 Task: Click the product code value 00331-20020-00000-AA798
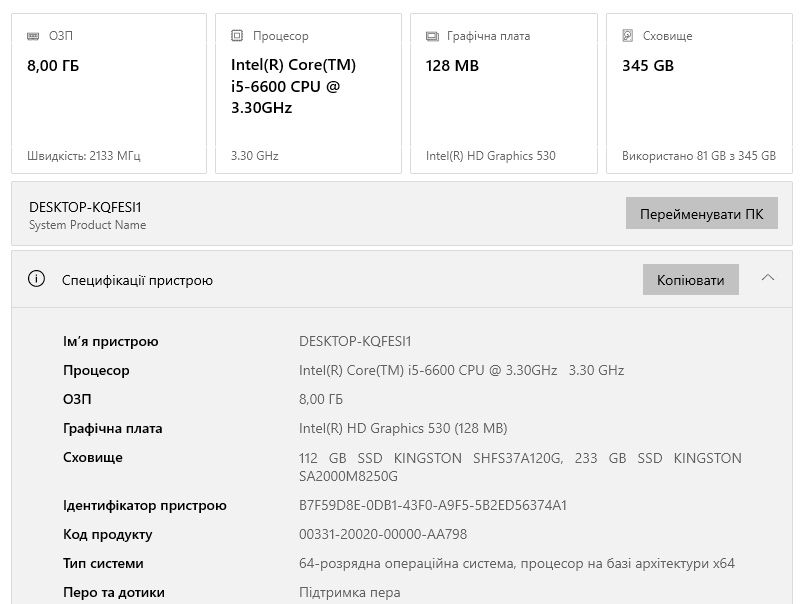pos(383,535)
